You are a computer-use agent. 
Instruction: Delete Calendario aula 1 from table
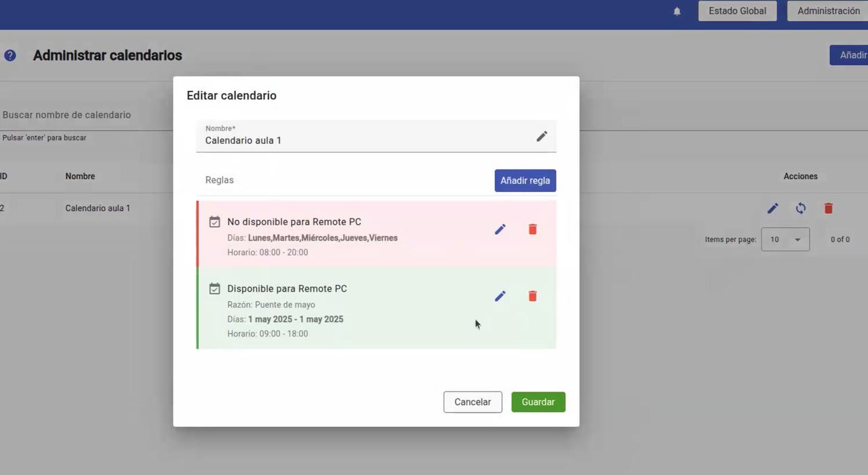828,208
